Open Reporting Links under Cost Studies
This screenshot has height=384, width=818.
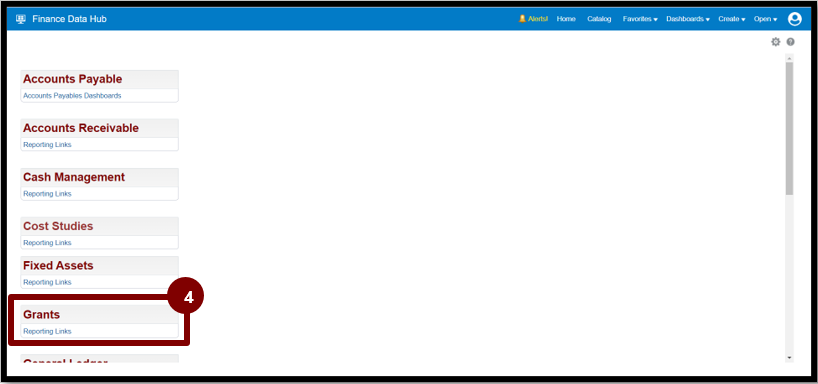pos(47,243)
